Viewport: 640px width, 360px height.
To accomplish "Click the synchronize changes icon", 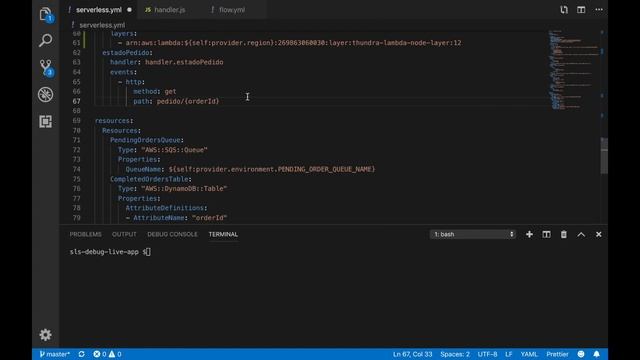I will tap(82, 354).
